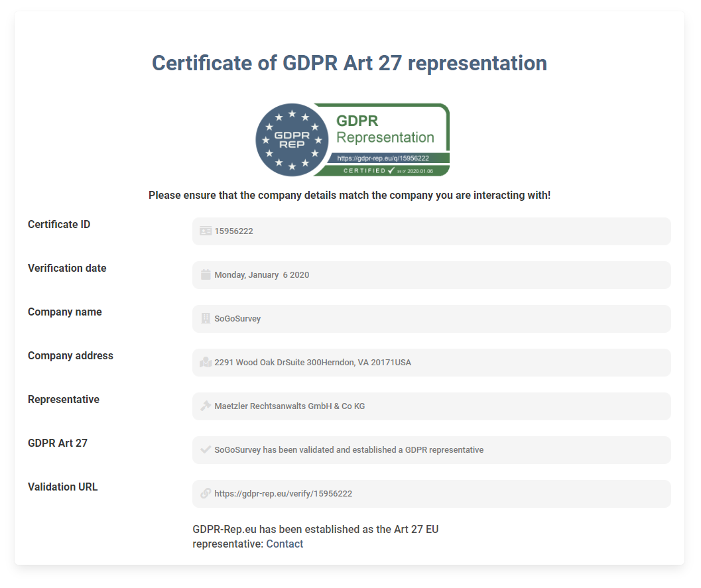
Task: Click the Company name field showing SoGoSurvey
Action: tap(431, 319)
